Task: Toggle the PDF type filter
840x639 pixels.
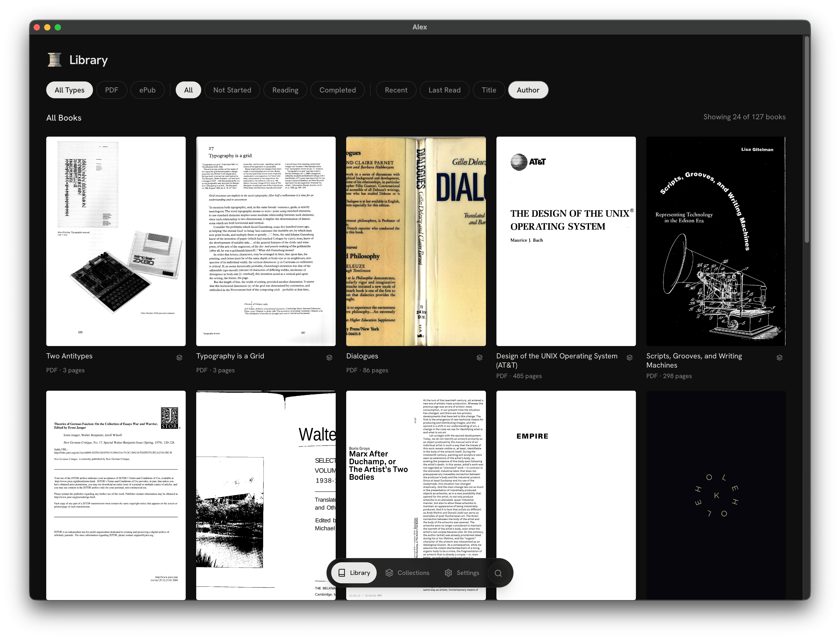Action: (112, 90)
